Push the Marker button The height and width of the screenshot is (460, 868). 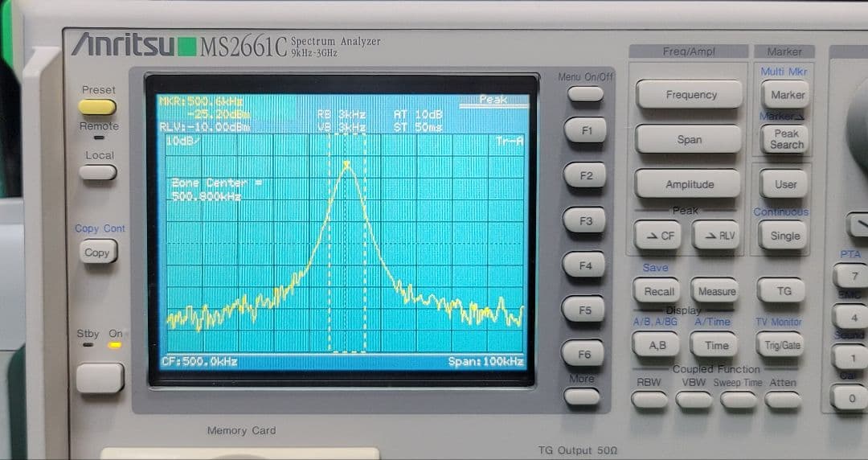coord(785,95)
